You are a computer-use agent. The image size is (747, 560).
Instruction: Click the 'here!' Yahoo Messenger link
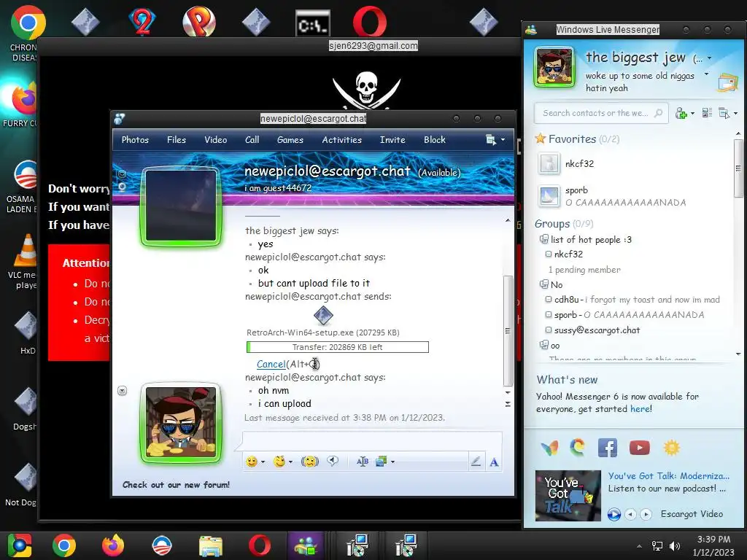pos(641,408)
